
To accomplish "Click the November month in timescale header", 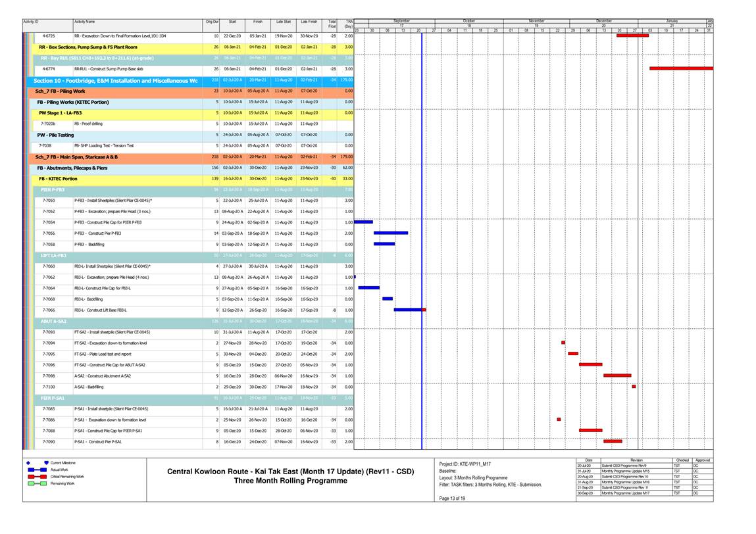I will pyautogui.click(x=537, y=21).
